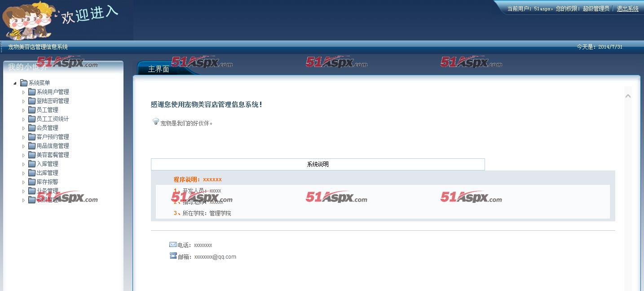Image resolution: width=644 pixels, height=291 pixels.
Task: Expand the 库存报警 node arrow
Action: tap(24, 182)
